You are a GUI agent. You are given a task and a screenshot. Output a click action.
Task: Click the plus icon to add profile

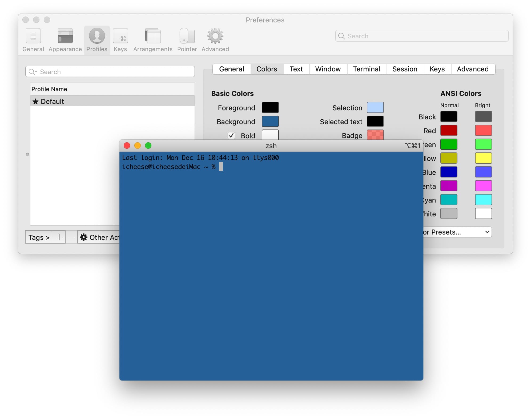(x=59, y=237)
